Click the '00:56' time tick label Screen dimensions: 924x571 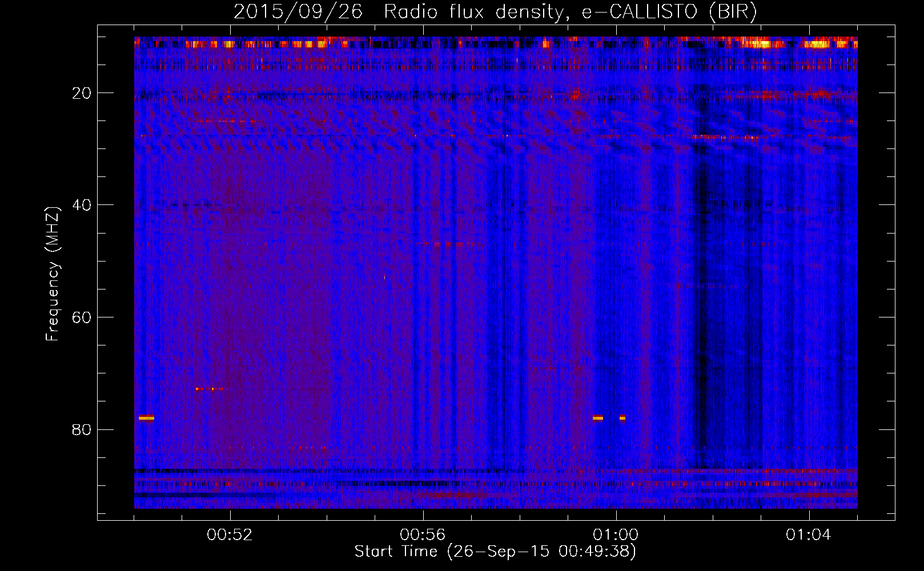pyautogui.click(x=423, y=535)
